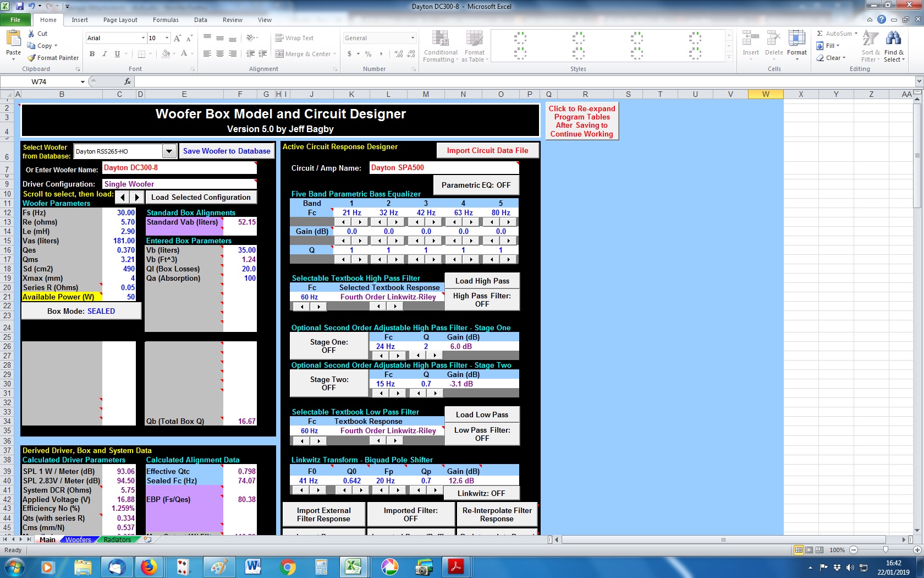924x578 pixels.
Task: Switch to the Insert ribbon tab
Action: 80,20
